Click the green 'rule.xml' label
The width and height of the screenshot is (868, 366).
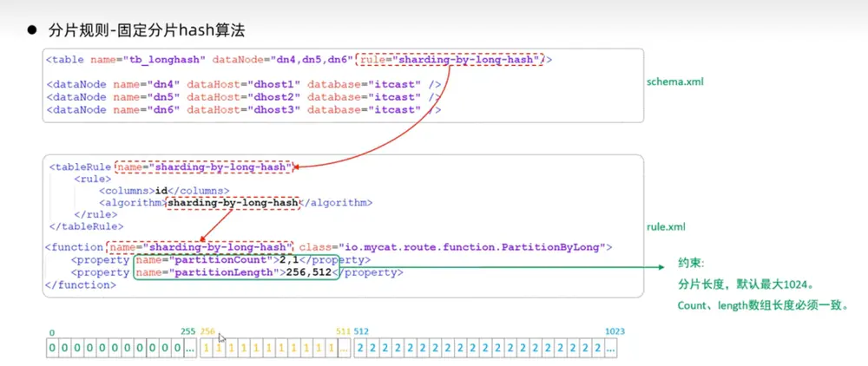coord(667,226)
